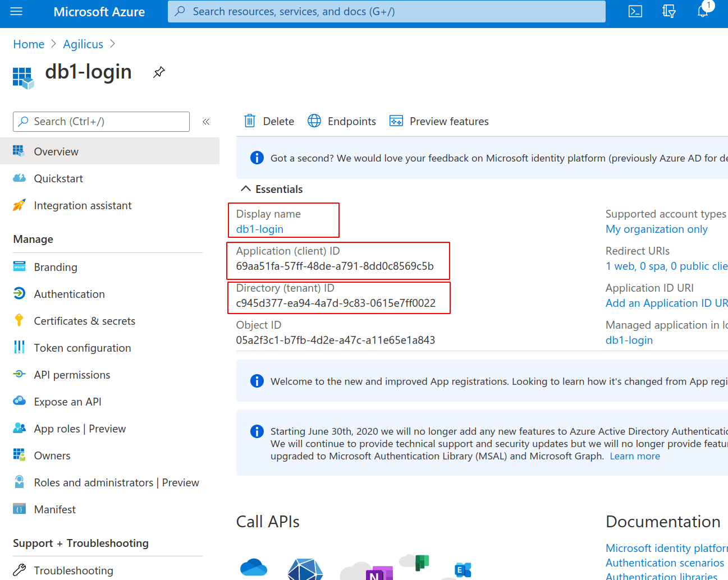Collapse the Essentials section
Image resolution: width=728 pixels, height=580 pixels.
tap(245, 189)
